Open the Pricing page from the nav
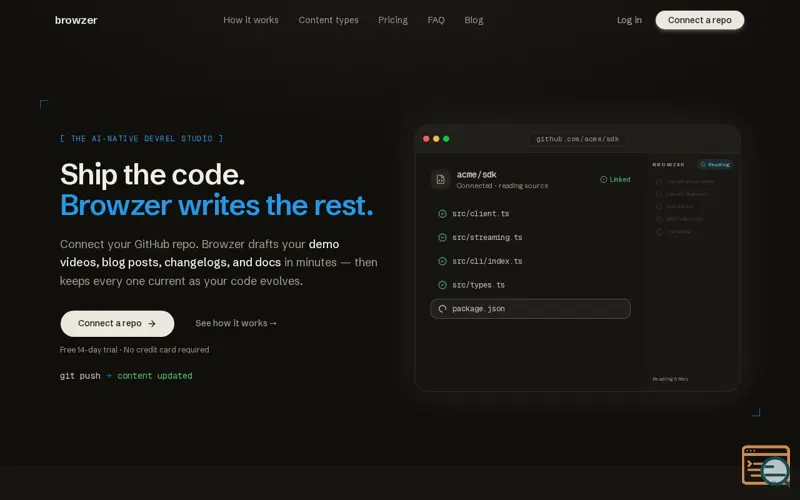This screenshot has height=500, width=800. tap(392, 20)
